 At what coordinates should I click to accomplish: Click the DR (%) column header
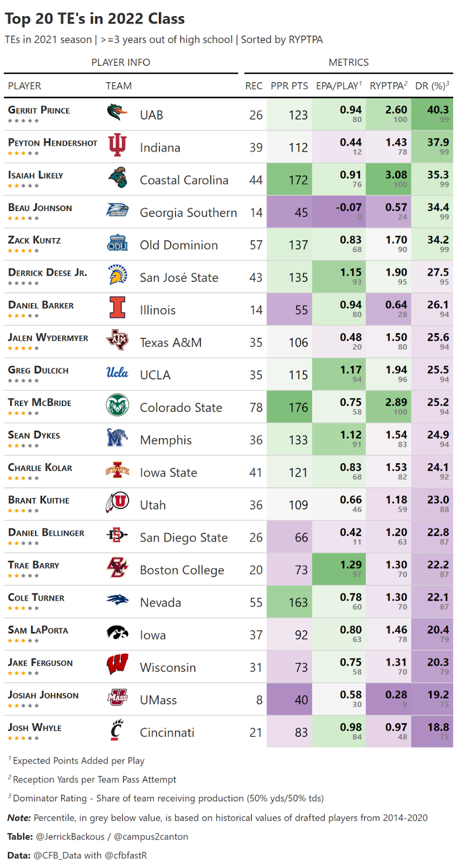click(432, 86)
